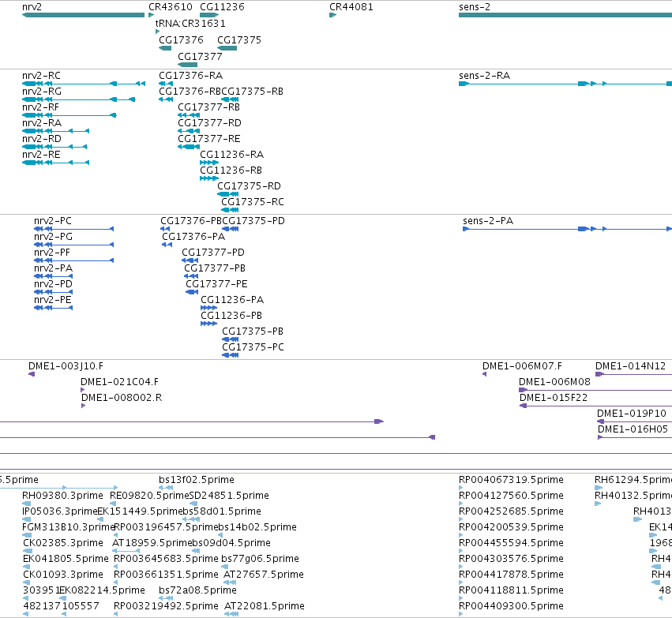Select the DME1-014N12 clone
672x618 pixels.
(630, 366)
